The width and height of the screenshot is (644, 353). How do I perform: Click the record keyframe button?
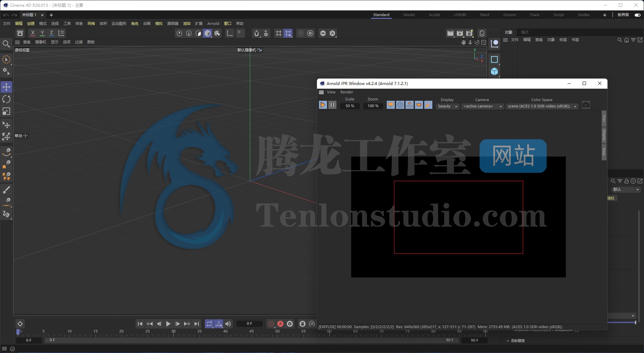(271, 324)
